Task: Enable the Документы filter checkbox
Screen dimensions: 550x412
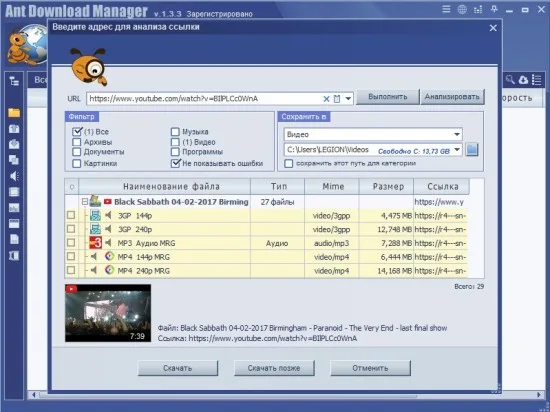Action: tap(76, 152)
